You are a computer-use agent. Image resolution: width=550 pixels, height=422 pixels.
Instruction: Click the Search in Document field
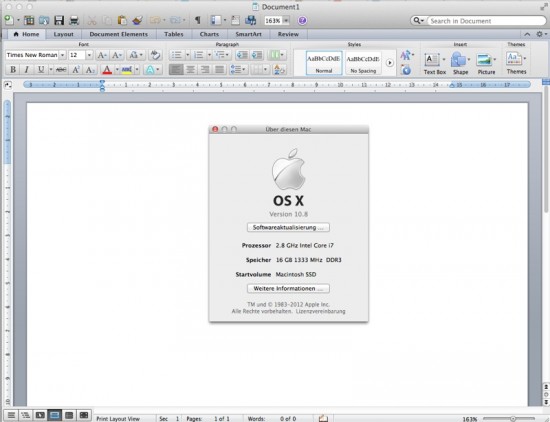point(486,21)
